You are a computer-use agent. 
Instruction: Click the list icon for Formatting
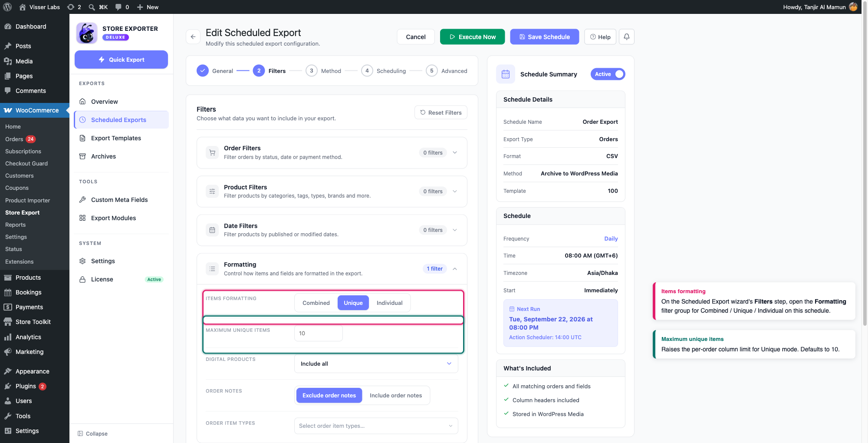212,269
